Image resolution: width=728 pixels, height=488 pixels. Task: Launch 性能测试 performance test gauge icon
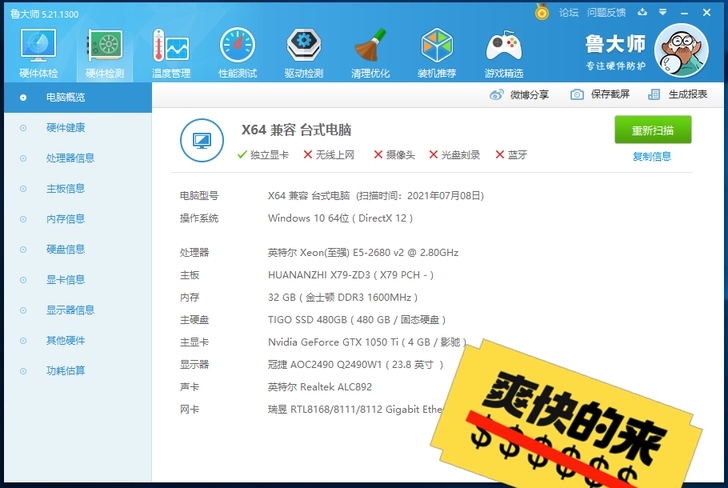237,53
